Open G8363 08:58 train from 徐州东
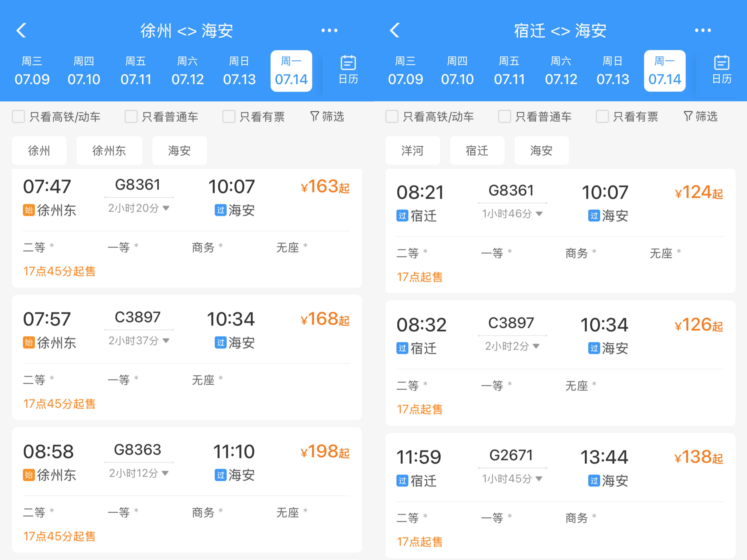 [x=137, y=450]
